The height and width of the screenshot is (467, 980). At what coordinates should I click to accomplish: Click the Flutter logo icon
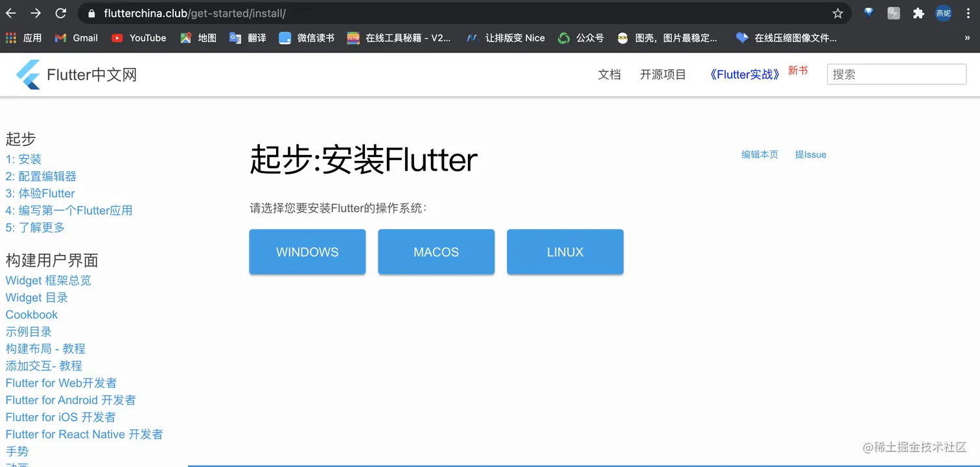tap(28, 75)
